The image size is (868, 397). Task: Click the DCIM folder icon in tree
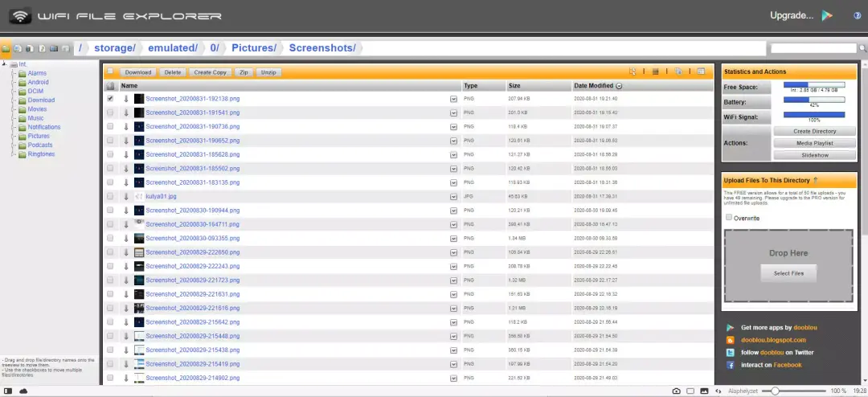tap(23, 92)
